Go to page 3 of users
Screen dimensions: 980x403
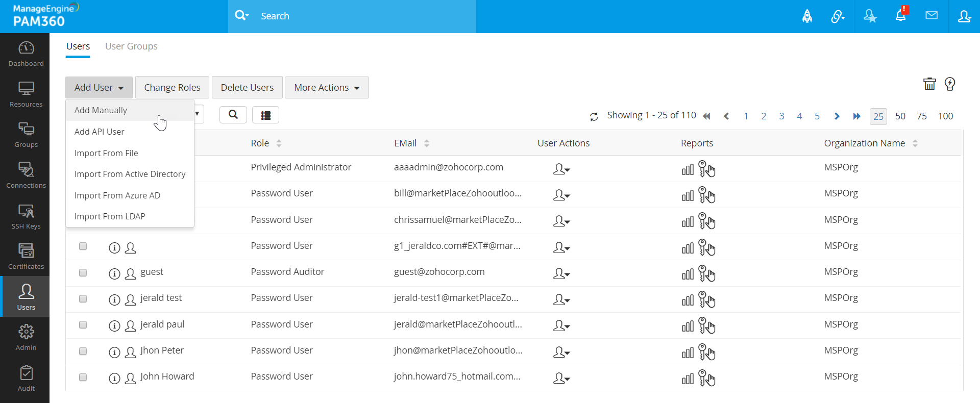pos(781,116)
